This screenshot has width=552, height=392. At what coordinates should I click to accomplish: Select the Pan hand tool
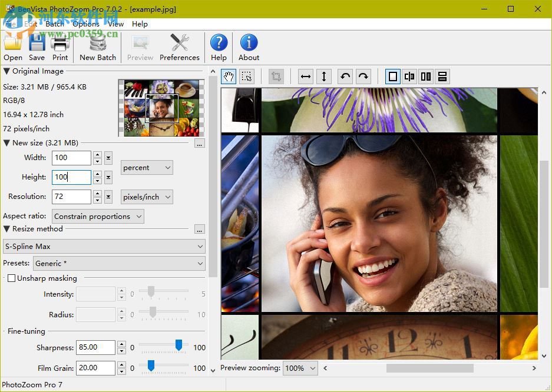[x=229, y=76]
